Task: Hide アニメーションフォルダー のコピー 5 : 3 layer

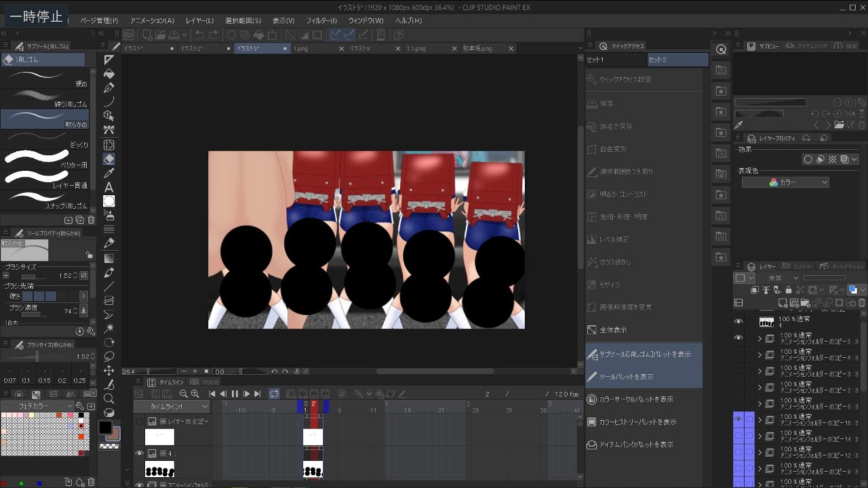Action: coord(738,338)
